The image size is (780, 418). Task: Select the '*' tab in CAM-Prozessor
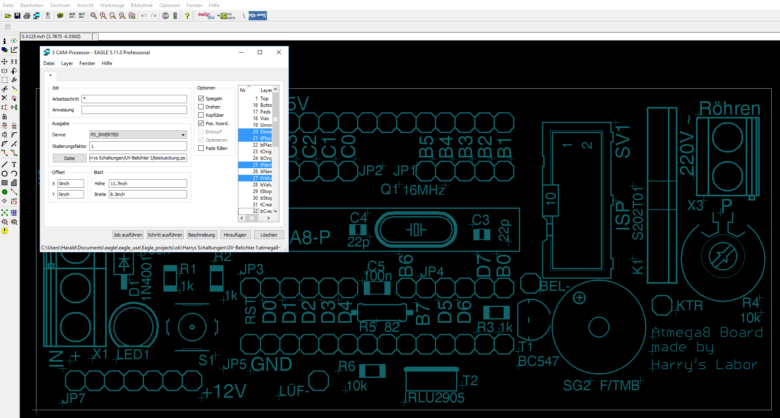point(50,76)
